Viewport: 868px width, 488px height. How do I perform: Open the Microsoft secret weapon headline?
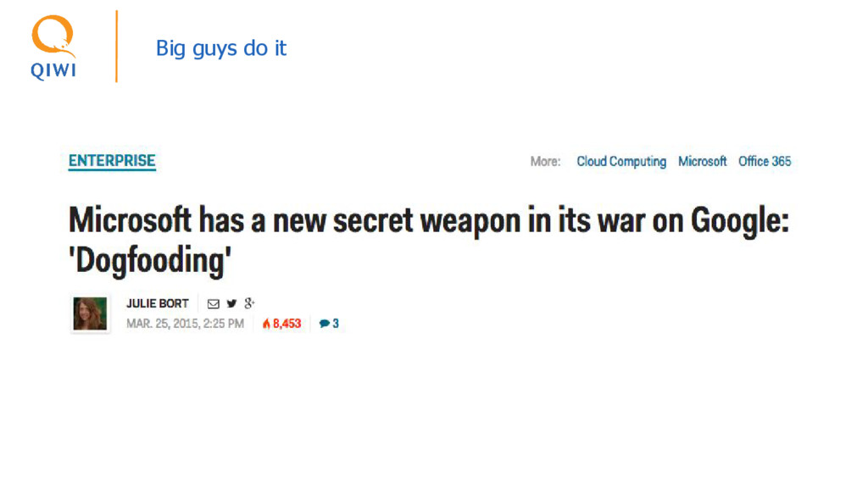click(x=428, y=240)
